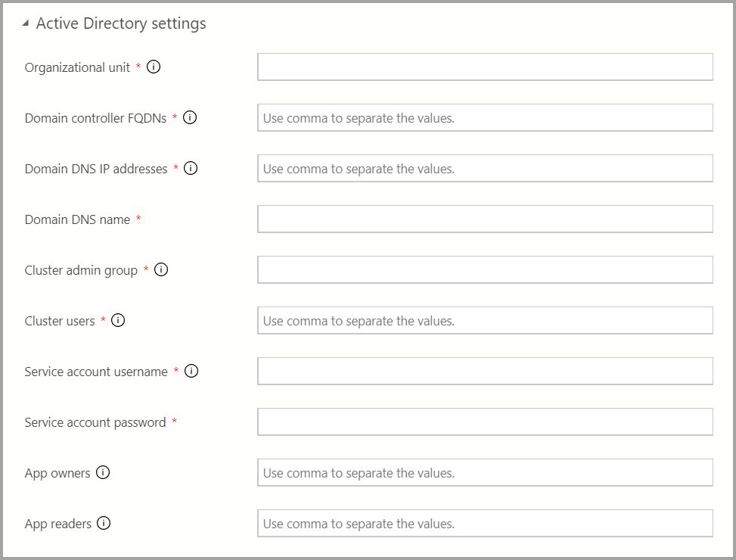Click the Domain DNS IP addresses info icon
Image resolution: width=736 pixels, height=560 pixels.
(191, 168)
